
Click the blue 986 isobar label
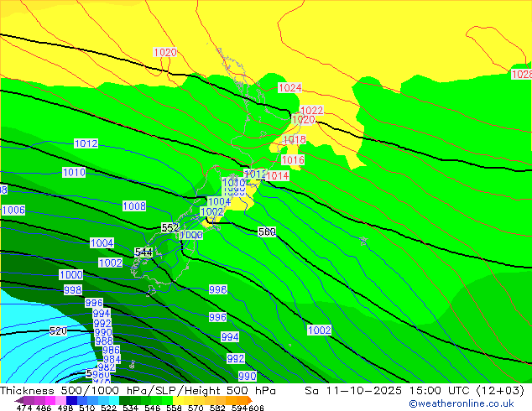[x=112, y=350]
